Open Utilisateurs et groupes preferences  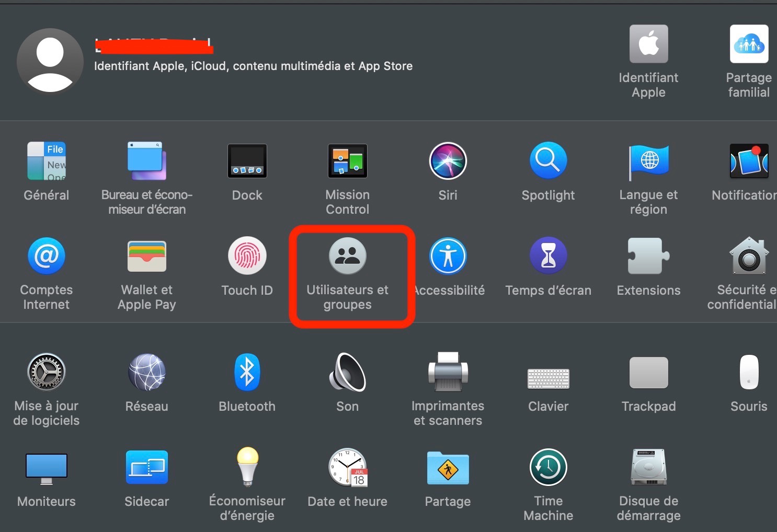[348, 256]
